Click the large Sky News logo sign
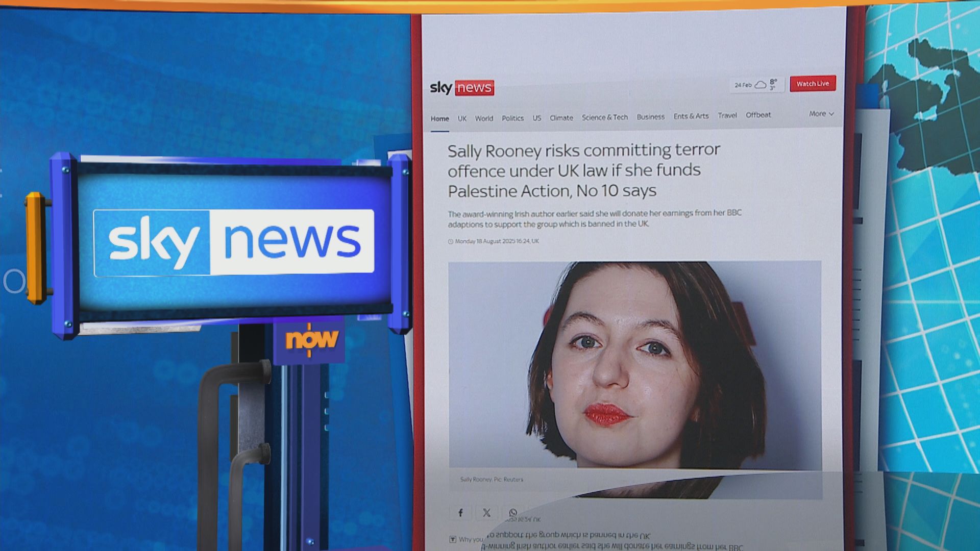 pos(234,242)
